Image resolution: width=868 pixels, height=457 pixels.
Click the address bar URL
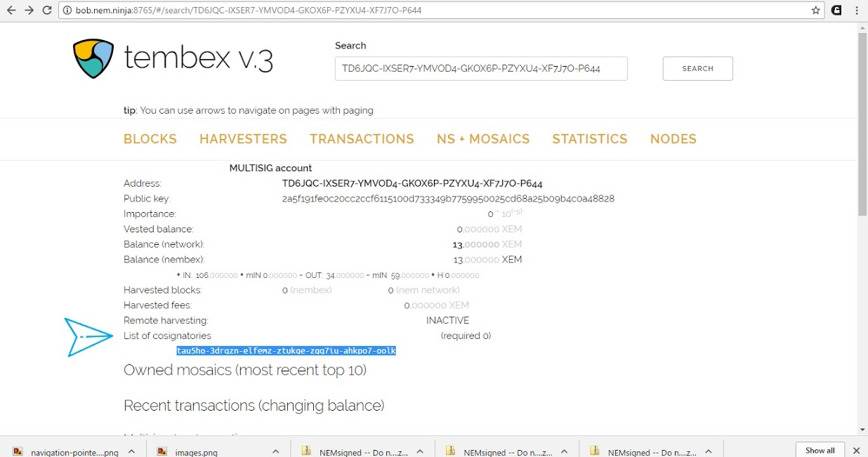click(249, 11)
